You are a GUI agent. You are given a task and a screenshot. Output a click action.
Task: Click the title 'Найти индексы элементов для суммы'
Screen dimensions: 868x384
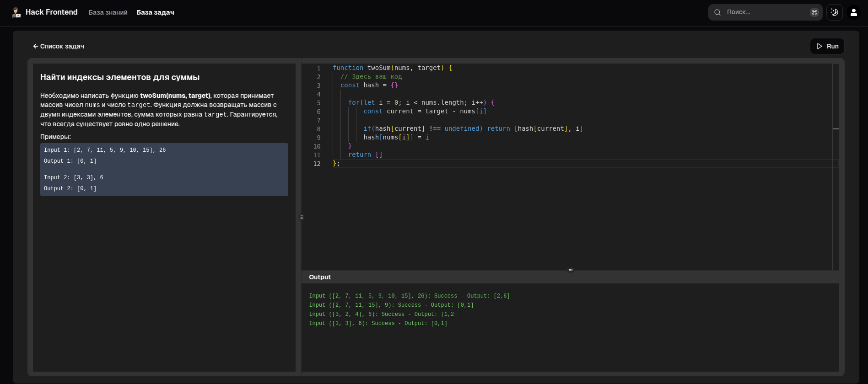click(x=120, y=77)
